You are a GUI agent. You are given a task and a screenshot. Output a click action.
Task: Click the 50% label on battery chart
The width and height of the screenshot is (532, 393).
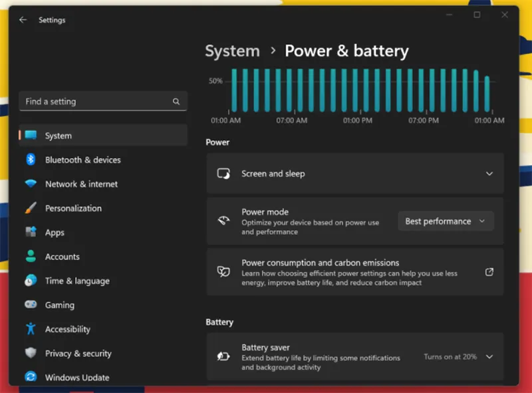(x=215, y=80)
